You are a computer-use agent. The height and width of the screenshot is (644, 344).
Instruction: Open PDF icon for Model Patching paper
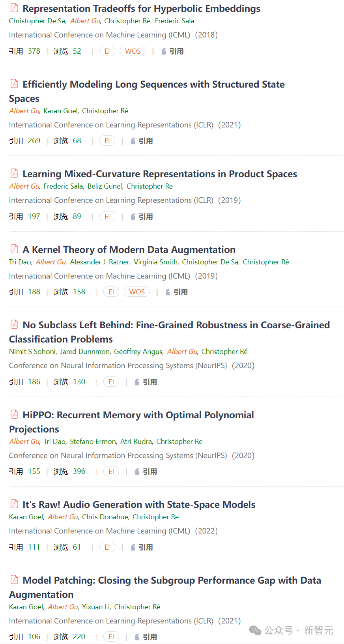pyautogui.click(x=14, y=579)
